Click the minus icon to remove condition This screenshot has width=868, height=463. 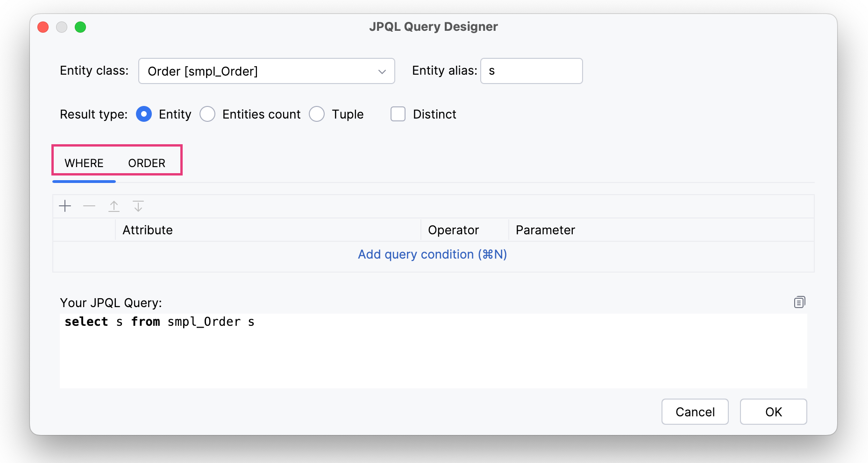coord(89,206)
